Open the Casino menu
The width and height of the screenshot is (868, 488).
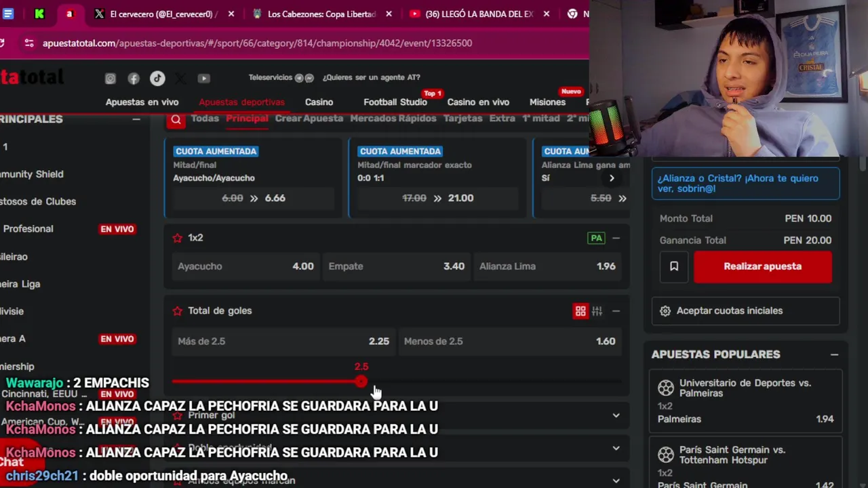(x=319, y=102)
